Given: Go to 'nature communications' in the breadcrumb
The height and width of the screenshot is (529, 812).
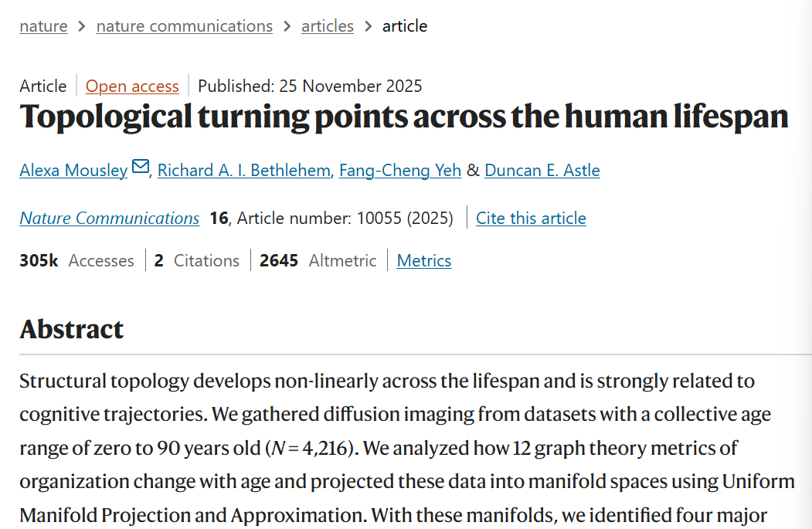Looking at the screenshot, I should coord(185,26).
